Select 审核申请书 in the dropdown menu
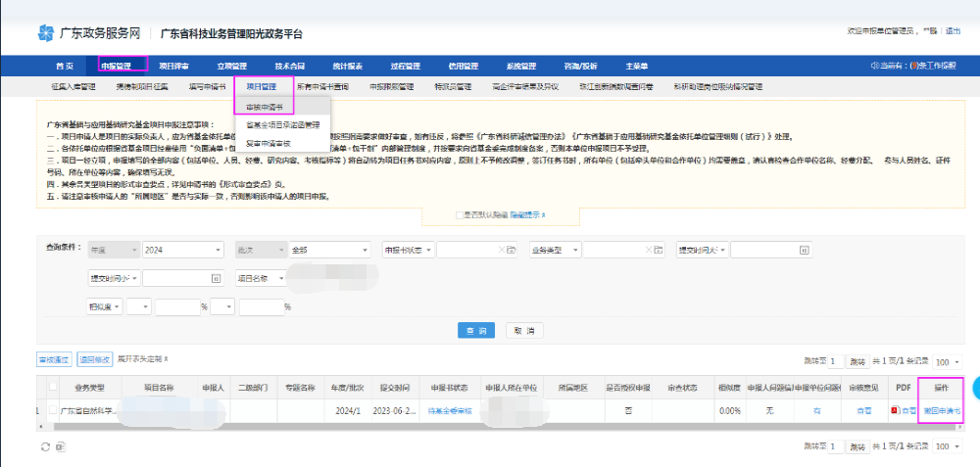This screenshot has height=467, width=980. [265, 107]
